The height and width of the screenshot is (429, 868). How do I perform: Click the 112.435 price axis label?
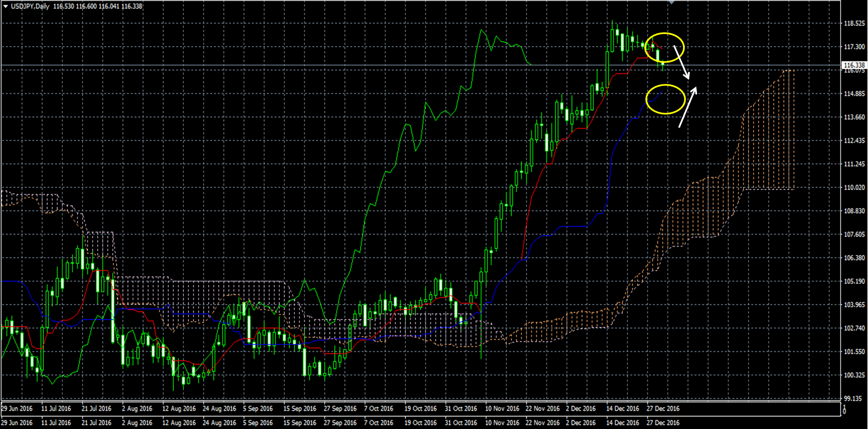pyautogui.click(x=855, y=141)
